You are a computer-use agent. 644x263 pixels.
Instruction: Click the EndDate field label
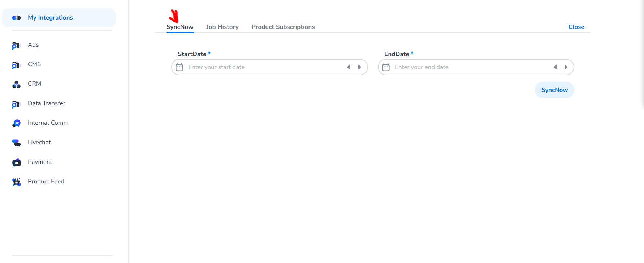[x=397, y=54]
